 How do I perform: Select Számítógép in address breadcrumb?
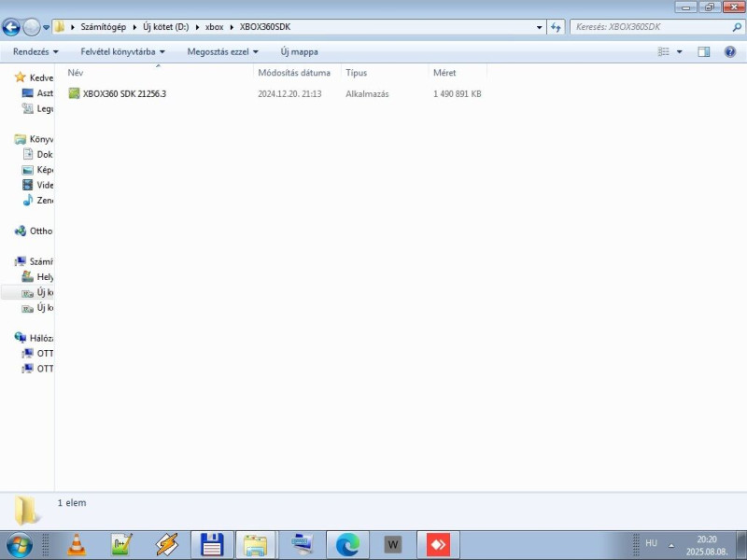[104, 27]
